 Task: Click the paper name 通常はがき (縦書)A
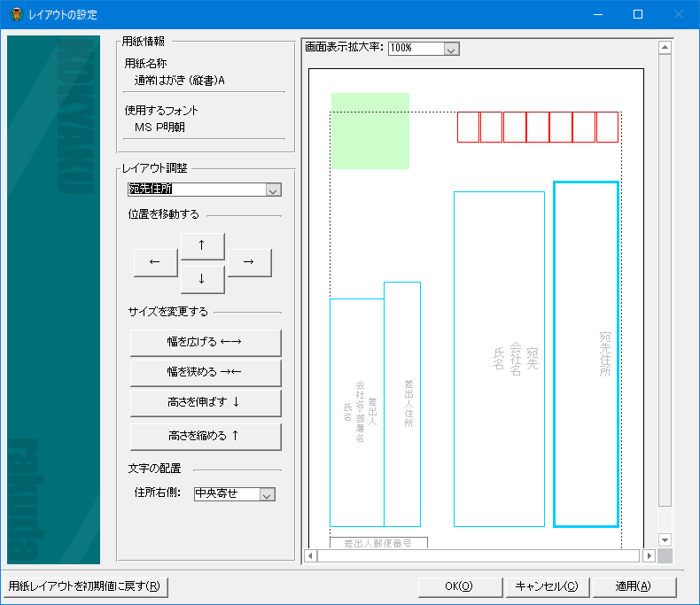point(180,81)
